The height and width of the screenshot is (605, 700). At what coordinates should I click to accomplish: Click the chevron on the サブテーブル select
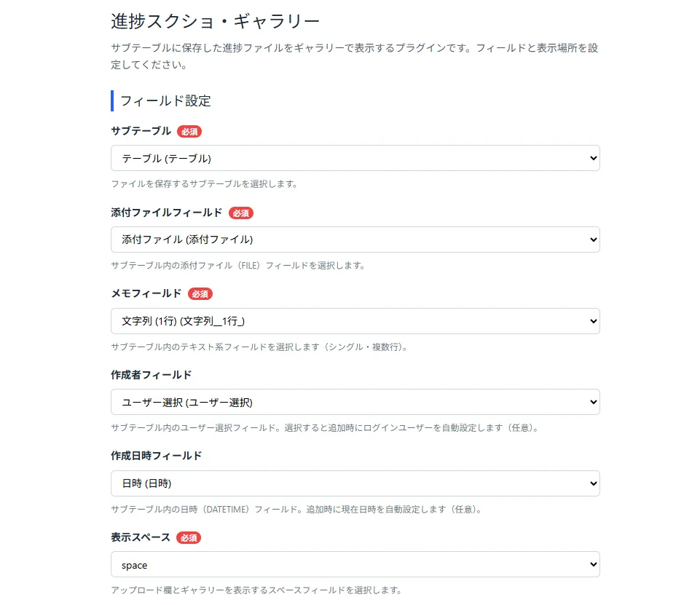[593, 158]
